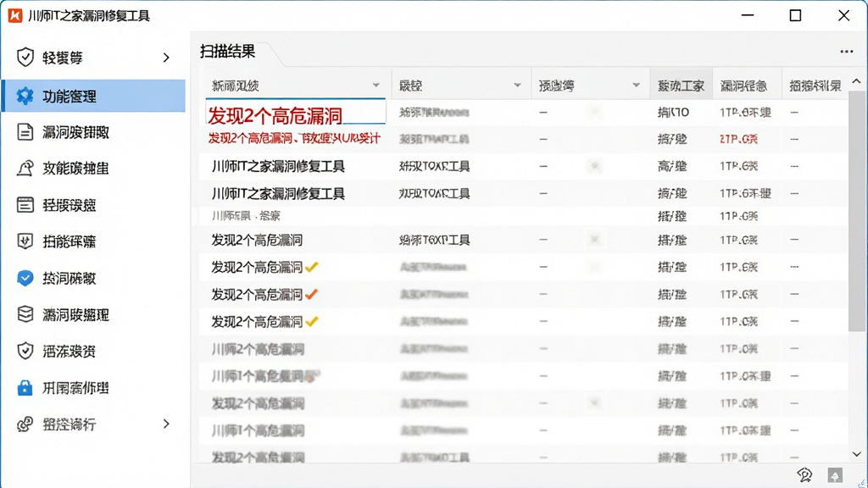Click the gray square upload icon at bottom
Image resolution: width=868 pixels, height=488 pixels.
(x=835, y=474)
